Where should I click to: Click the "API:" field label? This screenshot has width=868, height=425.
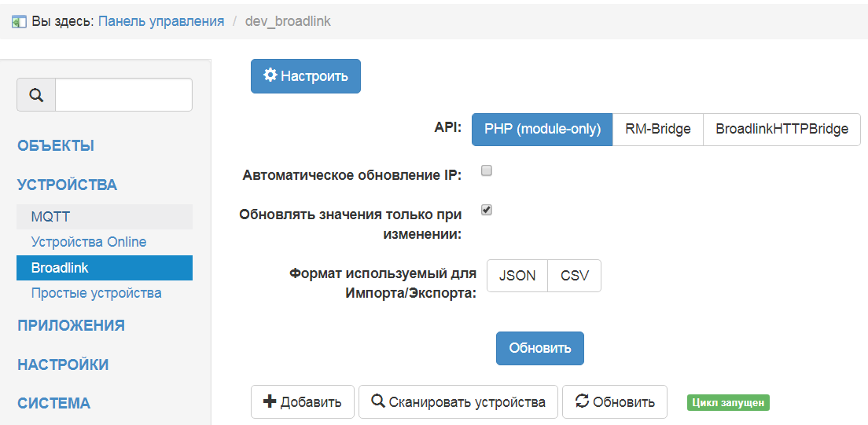pyautogui.click(x=448, y=126)
